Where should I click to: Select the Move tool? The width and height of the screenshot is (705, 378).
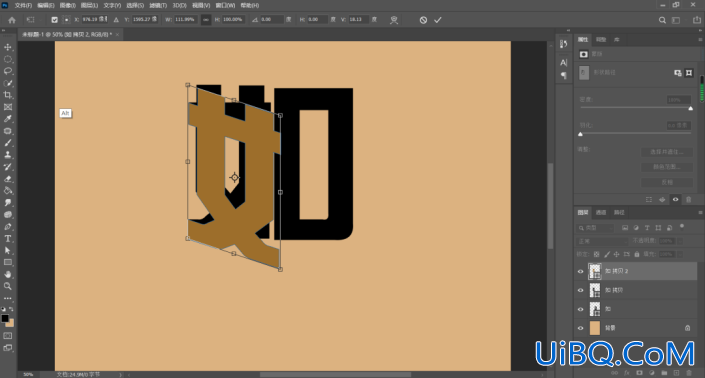pyautogui.click(x=8, y=47)
